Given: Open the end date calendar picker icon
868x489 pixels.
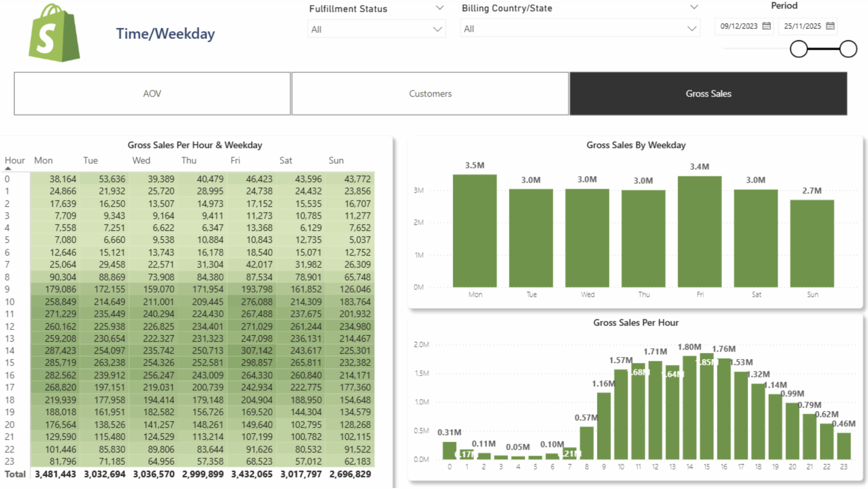Looking at the screenshot, I should [830, 26].
